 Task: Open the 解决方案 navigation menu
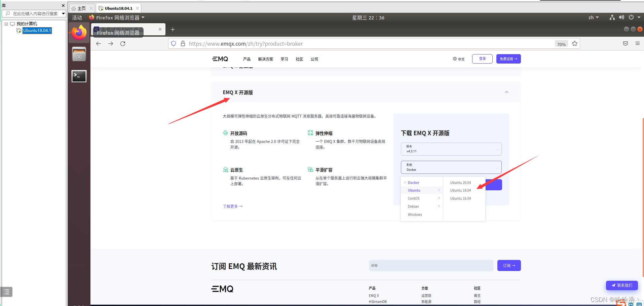266,59
